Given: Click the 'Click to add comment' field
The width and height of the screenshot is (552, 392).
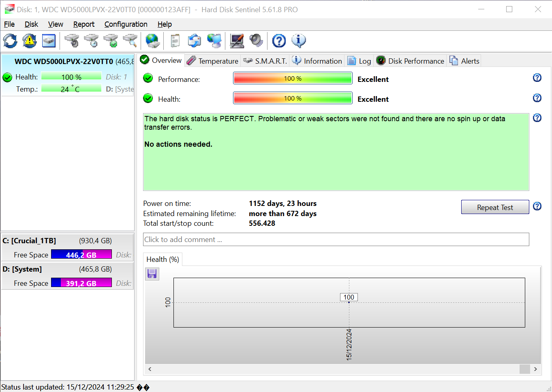Looking at the screenshot, I should (x=336, y=240).
